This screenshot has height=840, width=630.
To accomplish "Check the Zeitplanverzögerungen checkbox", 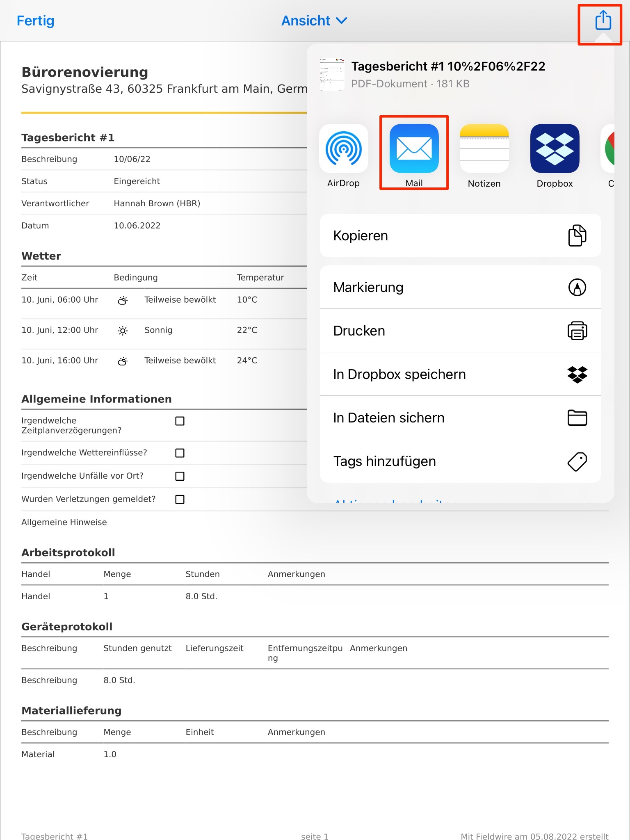I will [x=180, y=421].
